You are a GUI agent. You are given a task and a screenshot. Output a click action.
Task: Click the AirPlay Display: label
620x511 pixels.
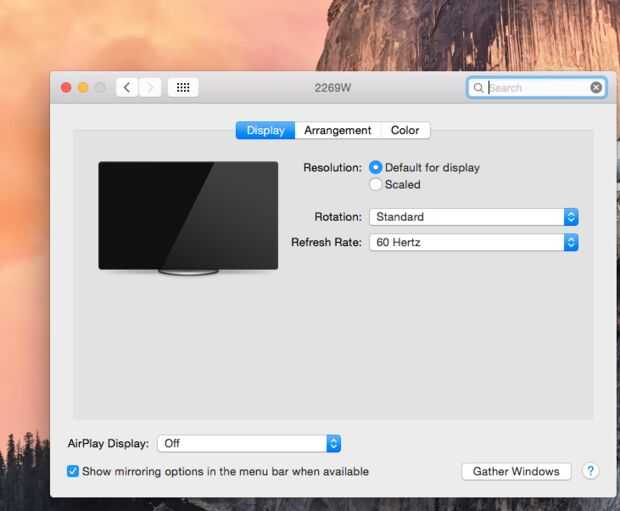[108, 443]
